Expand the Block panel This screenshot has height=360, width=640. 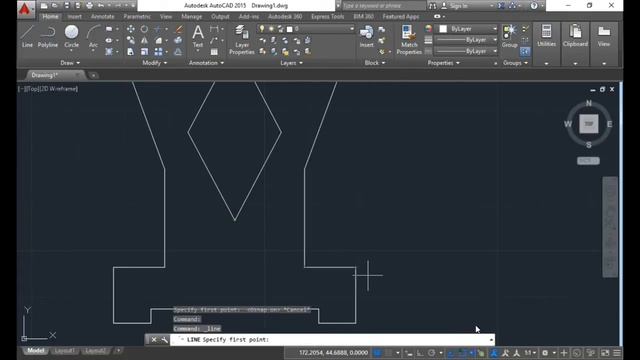coord(375,63)
